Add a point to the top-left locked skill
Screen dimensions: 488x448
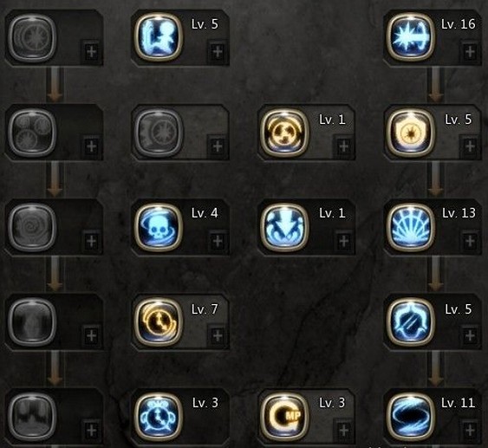[92, 51]
